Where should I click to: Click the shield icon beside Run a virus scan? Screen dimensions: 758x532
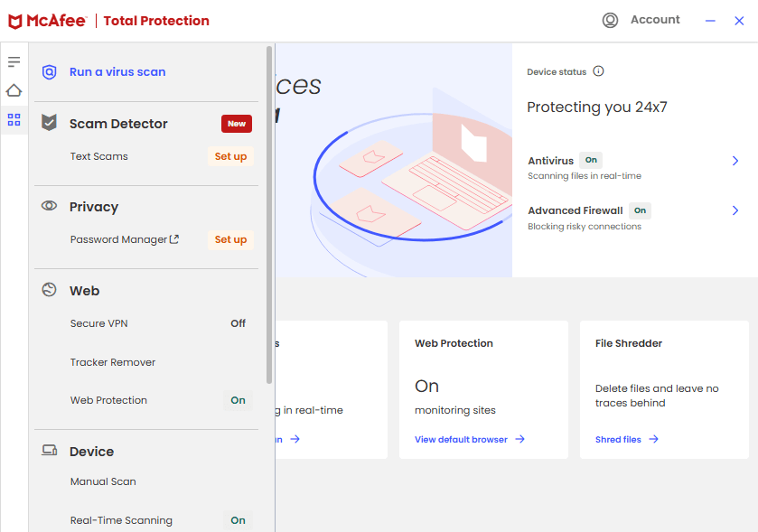50,72
